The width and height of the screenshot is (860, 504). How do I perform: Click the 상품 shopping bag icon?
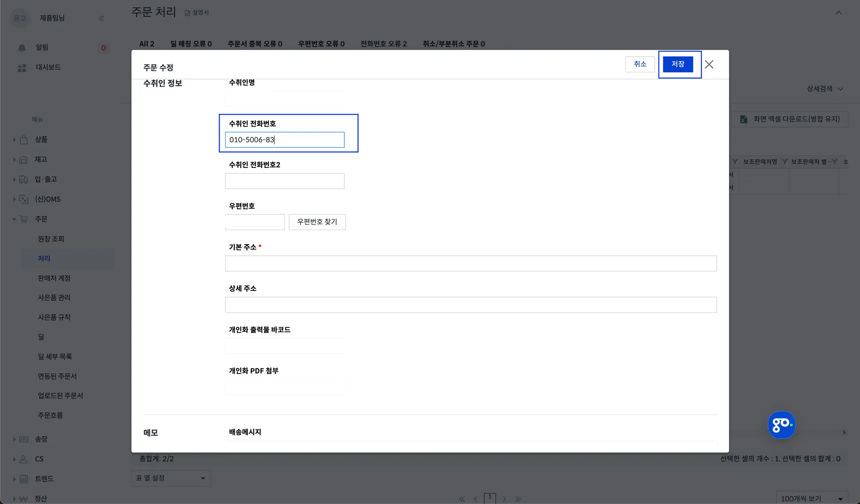tap(24, 140)
